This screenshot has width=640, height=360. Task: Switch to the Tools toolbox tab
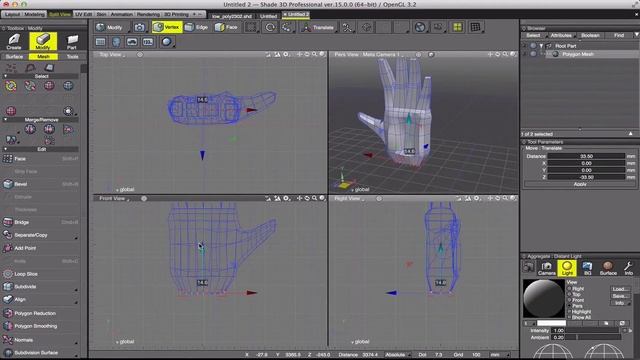72,57
